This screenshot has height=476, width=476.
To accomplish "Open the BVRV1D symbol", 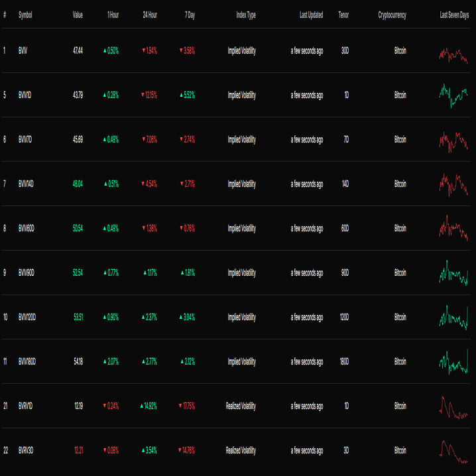I will pos(25,406).
